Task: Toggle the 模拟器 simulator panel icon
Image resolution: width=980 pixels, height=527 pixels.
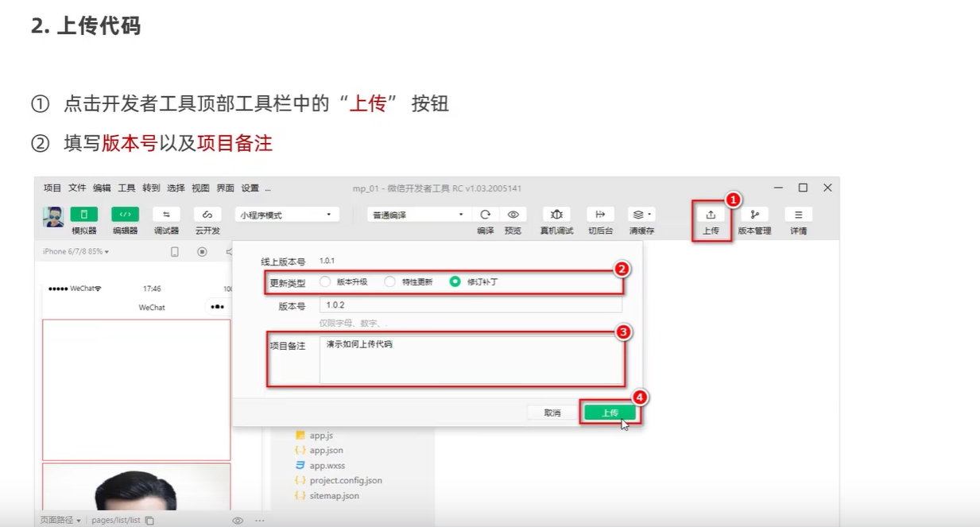Action: tap(83, 215)
